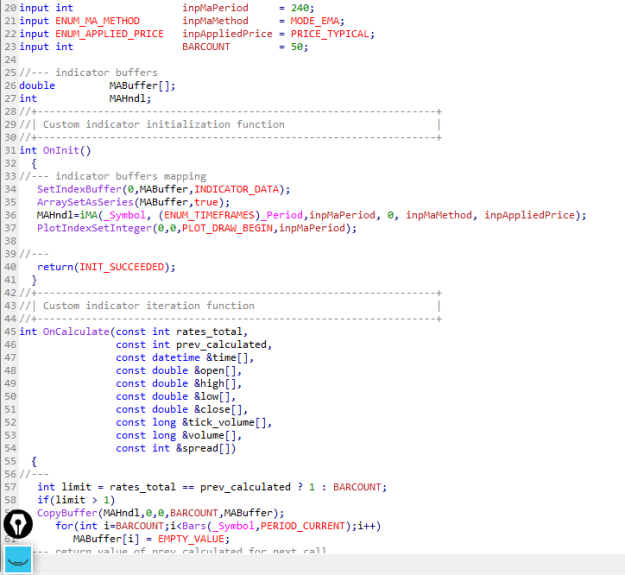Click SetIndexBuffer call on line 34
625x575 pixels.
[79, 189]
